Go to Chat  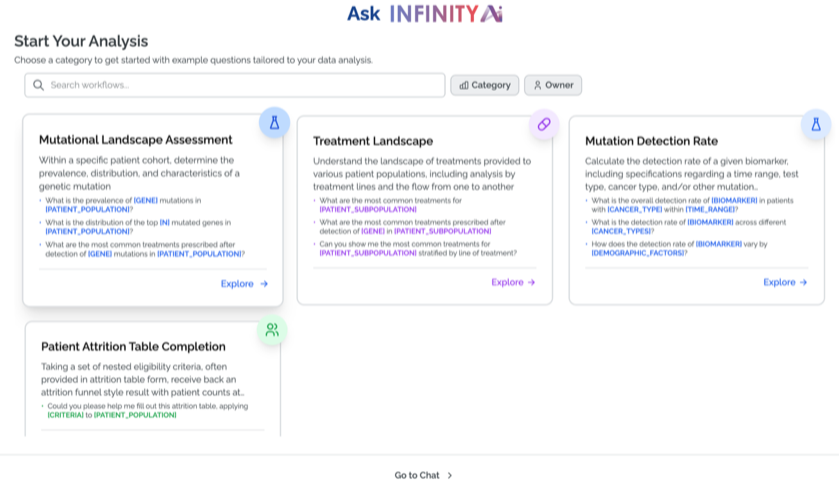(x=423, y=475)
